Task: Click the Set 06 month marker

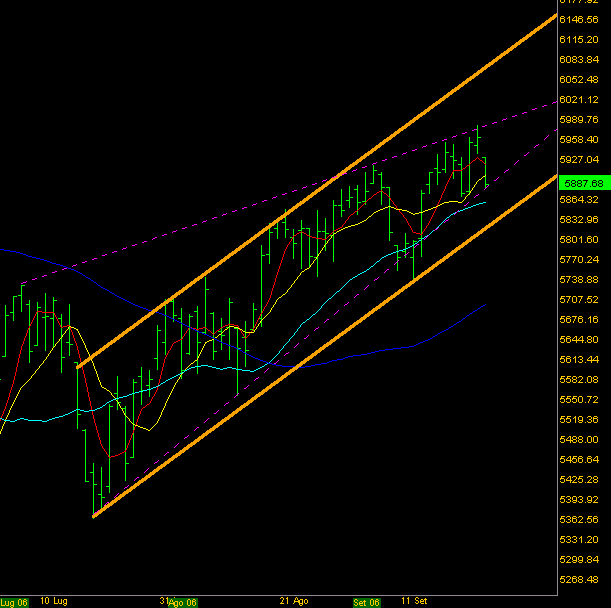Action: pyautogui.click(x=366, y=602)
